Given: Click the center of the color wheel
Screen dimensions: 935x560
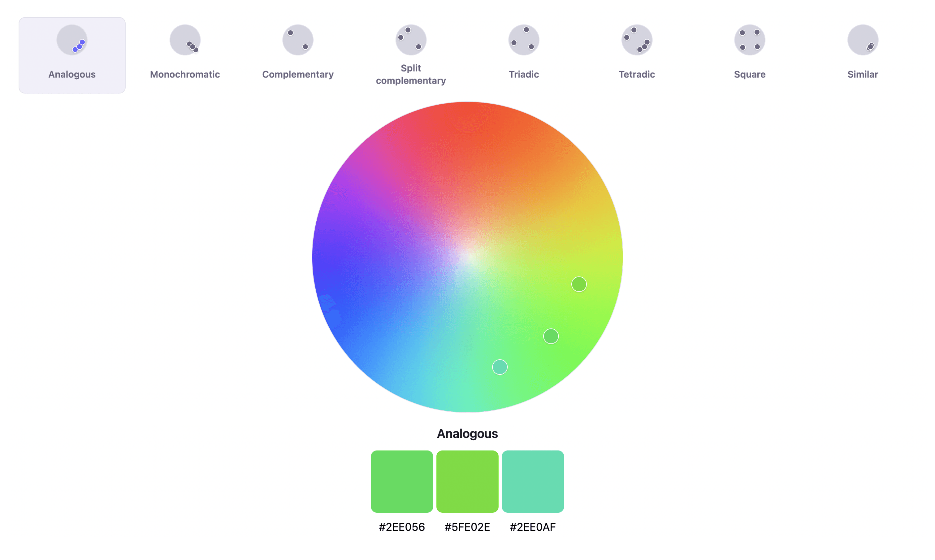Looking at the screenshot, I should pyautogui.click(x=467, y=256).
